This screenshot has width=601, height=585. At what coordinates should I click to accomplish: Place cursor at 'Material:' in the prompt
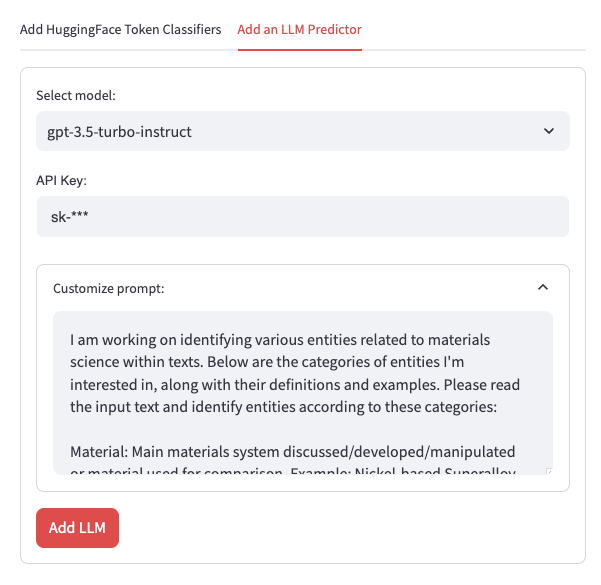tap(99, 452)
